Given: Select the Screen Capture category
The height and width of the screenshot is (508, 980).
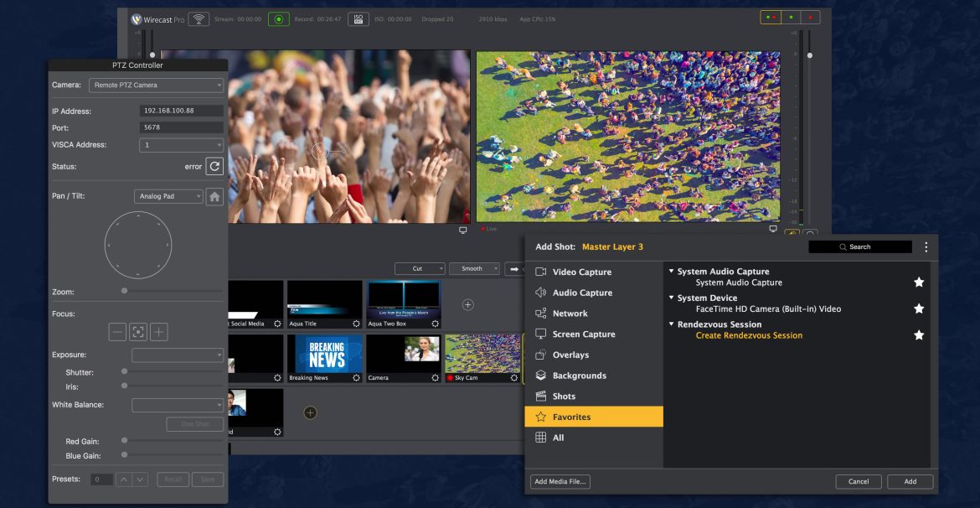Looking at the screenshot, I should (594, 334).
